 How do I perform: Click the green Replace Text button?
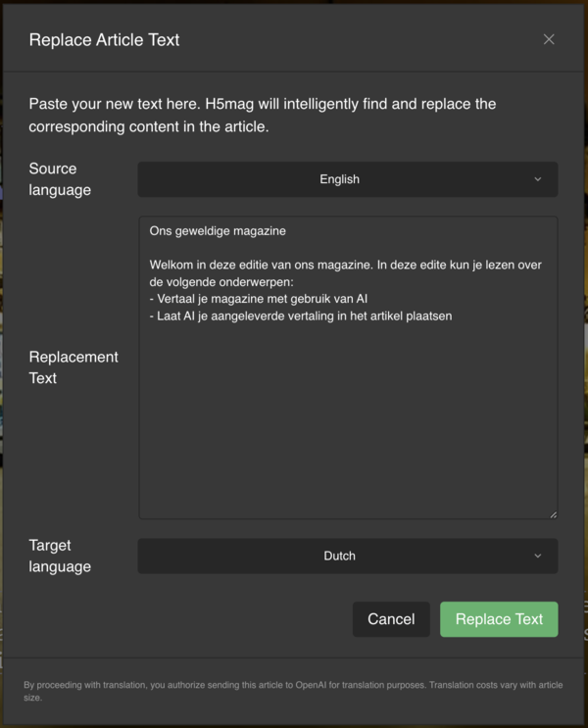pyautogui.click(x=499, y=619)
